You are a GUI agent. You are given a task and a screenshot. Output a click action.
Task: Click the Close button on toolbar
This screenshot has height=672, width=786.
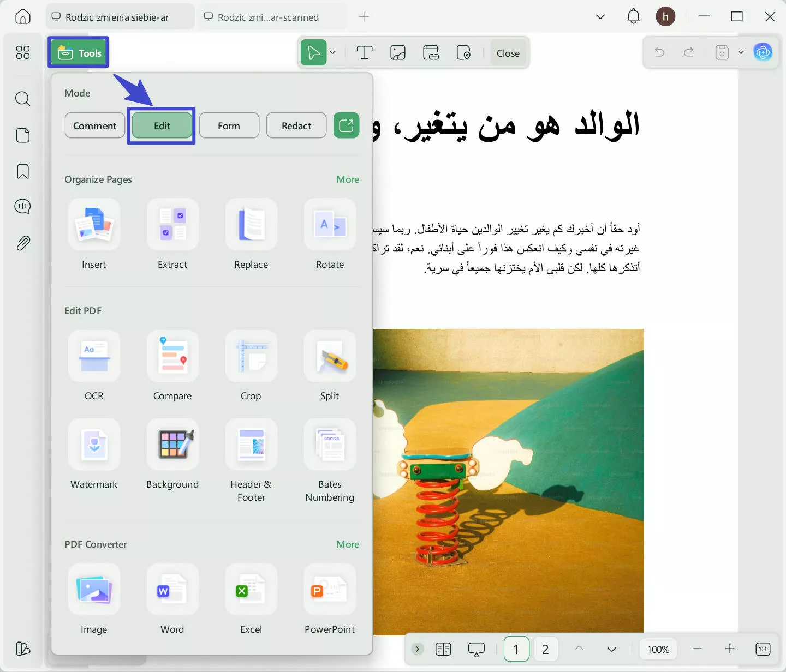coord(508,53)
